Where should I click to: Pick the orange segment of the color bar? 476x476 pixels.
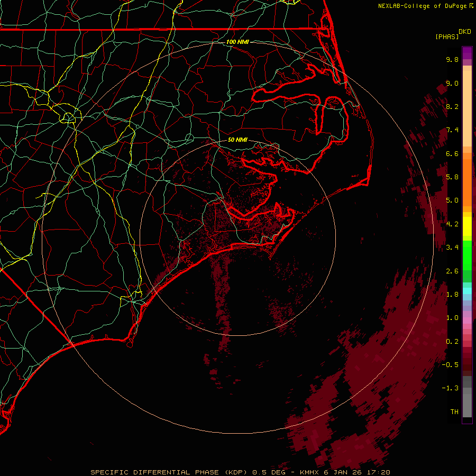467,182
